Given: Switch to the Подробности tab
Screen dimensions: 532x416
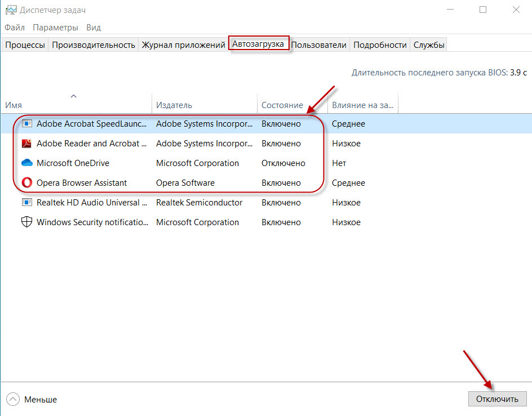Looking at the screenshot, I should point(380,45).
